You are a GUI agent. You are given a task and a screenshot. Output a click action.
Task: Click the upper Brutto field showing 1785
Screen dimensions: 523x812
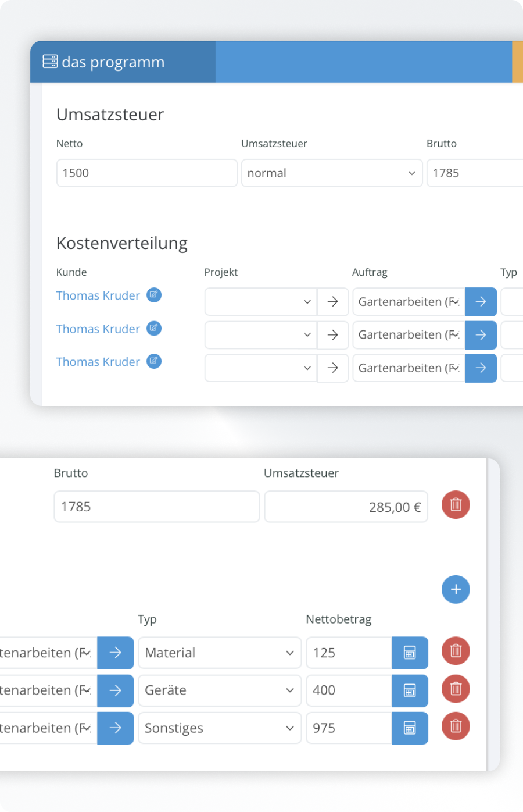pyautogui.click(x=475, y=173)
